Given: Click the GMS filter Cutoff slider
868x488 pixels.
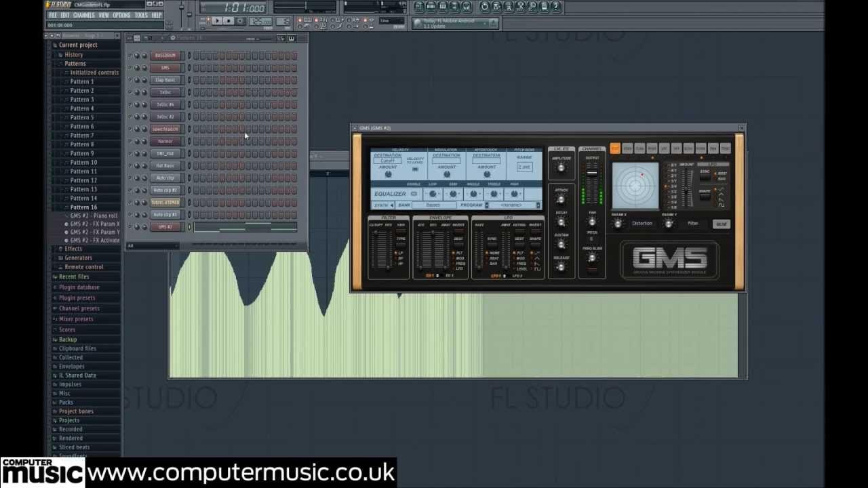Looking at the screenshot, I should pyautogui.click(x=376, y=249).
